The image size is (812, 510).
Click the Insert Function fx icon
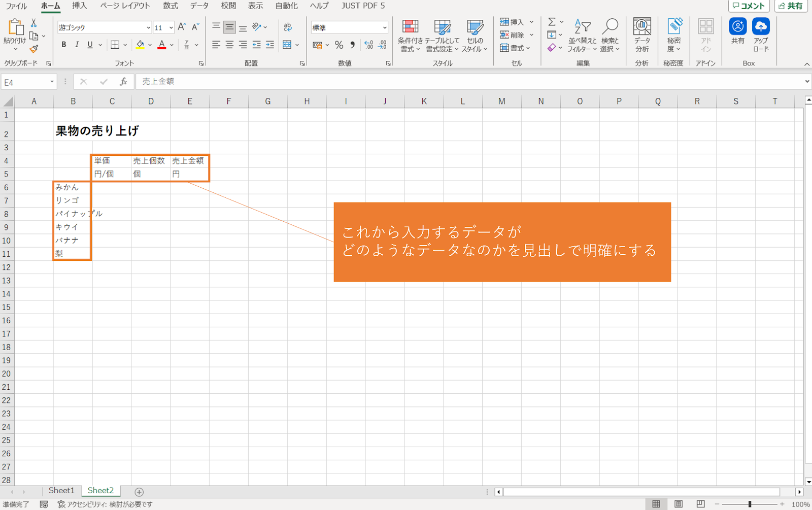pyautogui.click(x=123, y=82)
